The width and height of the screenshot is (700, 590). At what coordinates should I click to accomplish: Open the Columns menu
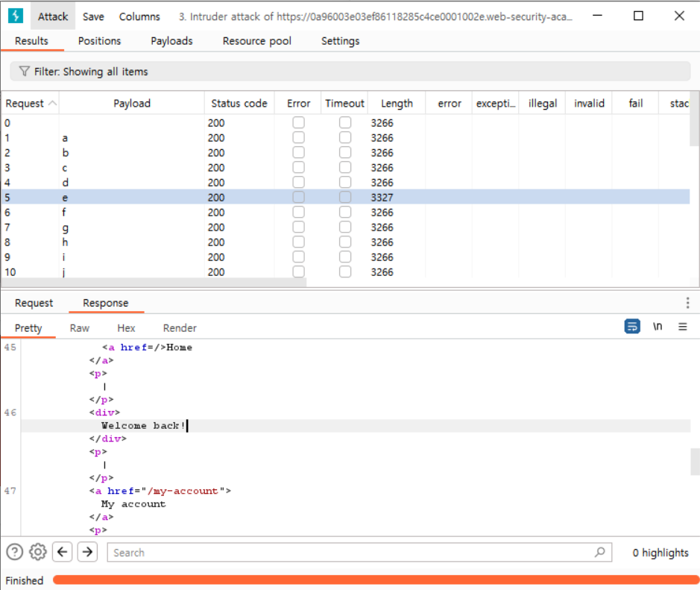click(139, 16)
